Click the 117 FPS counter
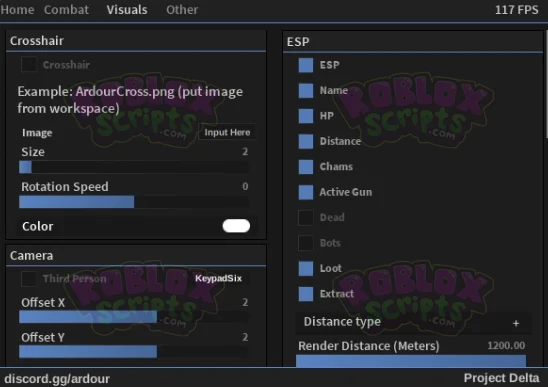The height and width of the screenshot is (387, 548). click(517, 10)
